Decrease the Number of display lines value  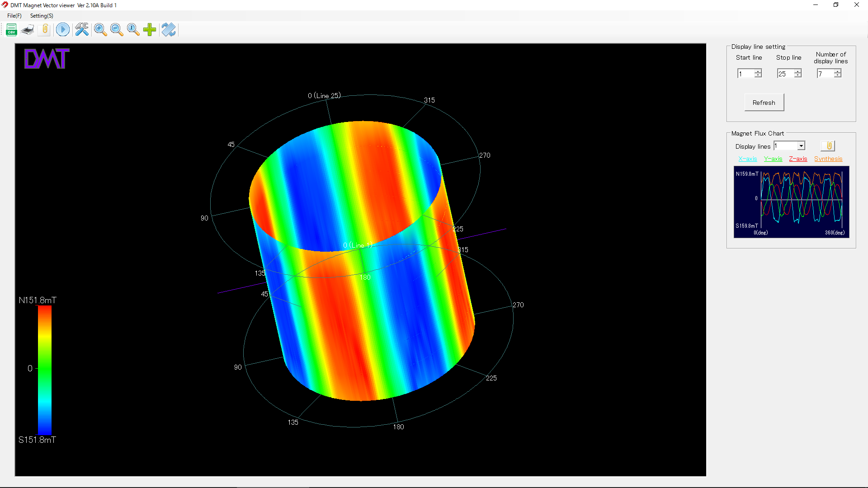pyautogui.click(x=838, y=75)
